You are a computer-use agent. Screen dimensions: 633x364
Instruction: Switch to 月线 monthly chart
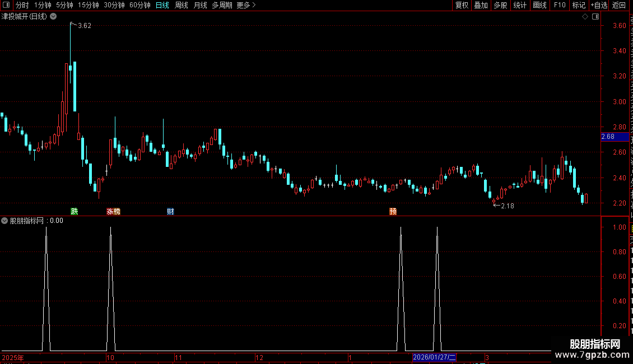200,5
